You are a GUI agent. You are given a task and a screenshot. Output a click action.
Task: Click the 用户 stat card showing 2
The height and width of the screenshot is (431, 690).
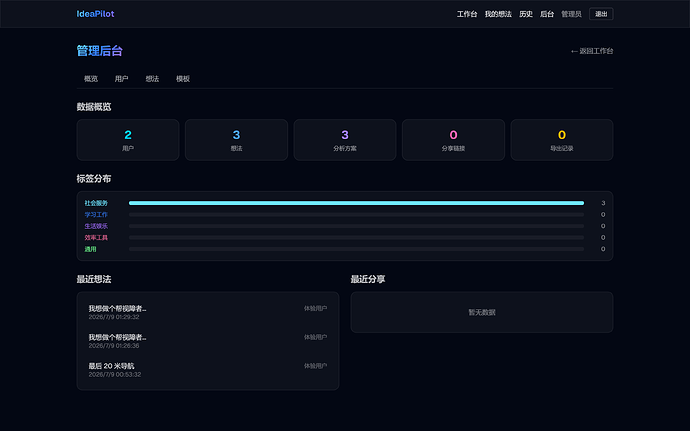coord(128,140)
